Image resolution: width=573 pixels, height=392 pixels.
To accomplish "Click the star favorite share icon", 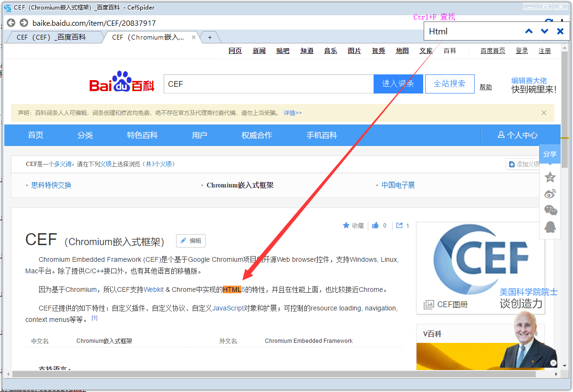I will (550, 177).
